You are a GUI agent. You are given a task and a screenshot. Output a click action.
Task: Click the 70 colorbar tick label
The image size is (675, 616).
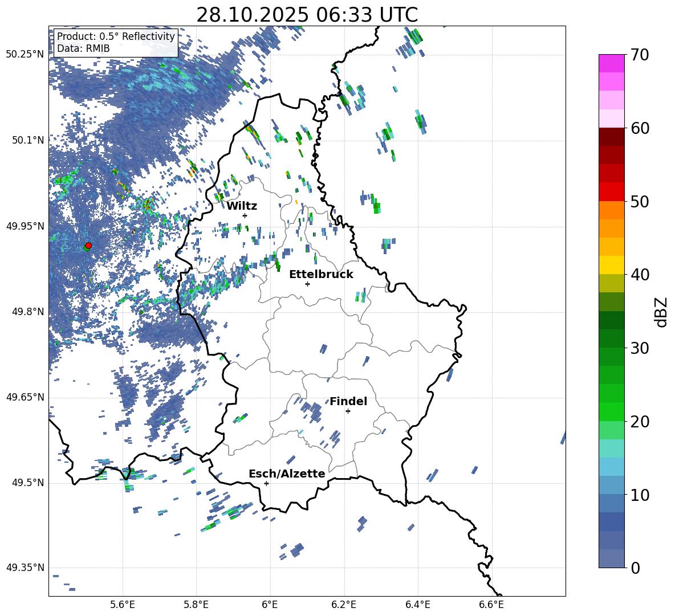pos(640,55)
